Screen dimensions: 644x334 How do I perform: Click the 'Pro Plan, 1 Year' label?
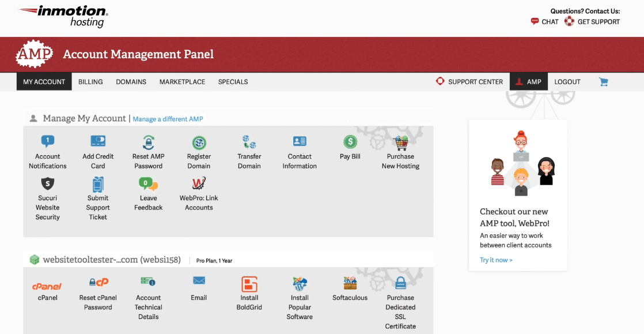point(214,261)
